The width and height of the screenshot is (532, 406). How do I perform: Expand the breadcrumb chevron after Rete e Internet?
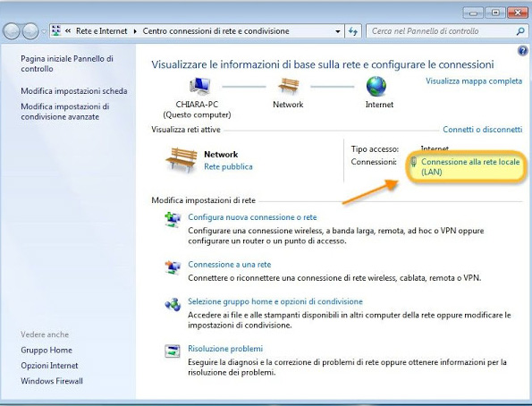point(135,31)
